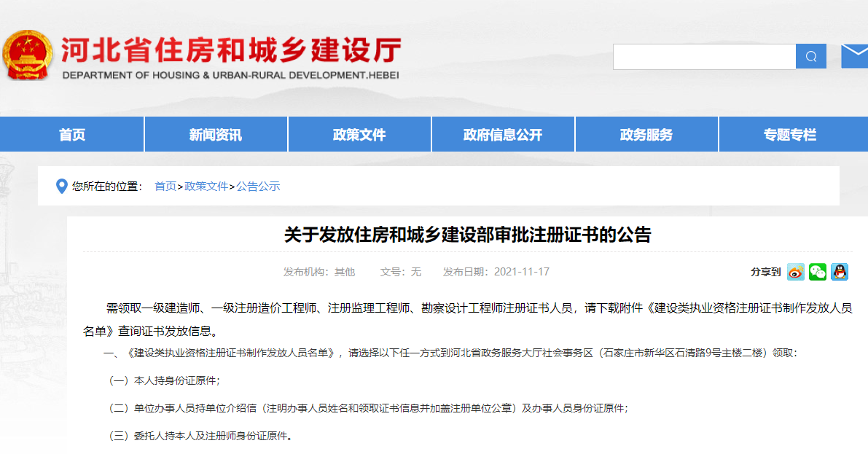Viewport: 868px width, 454px height.
Task: Click the blue location pin icon
Action: (62, 187)
